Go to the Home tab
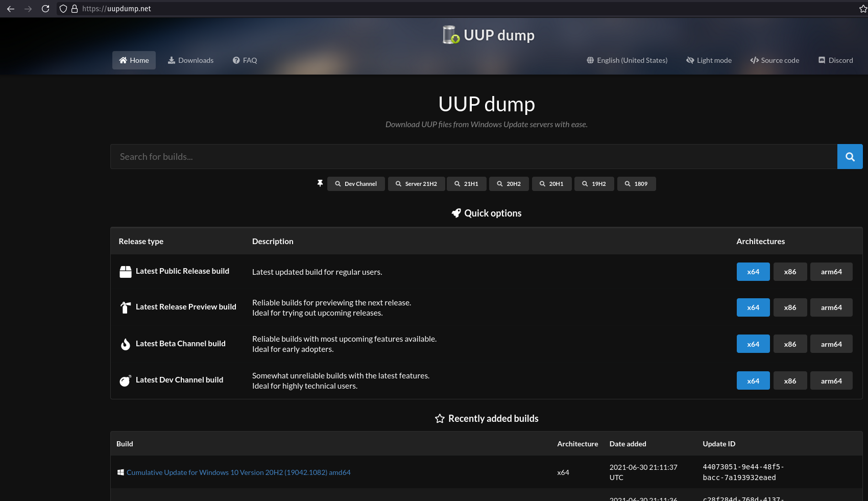Viewport: 868px width, 501px height. pyautogui.click(x=134, y=60)
